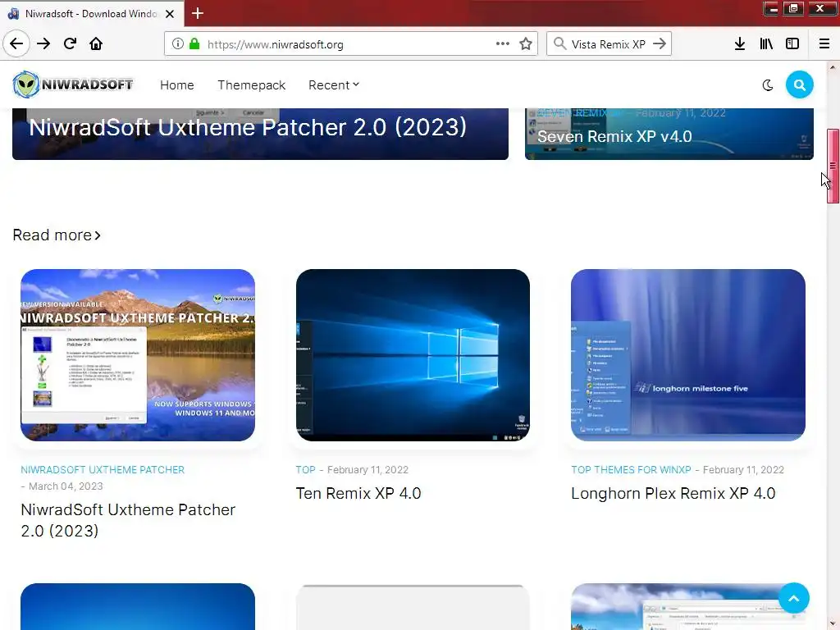Show the browser sidebar

(792, 44)
